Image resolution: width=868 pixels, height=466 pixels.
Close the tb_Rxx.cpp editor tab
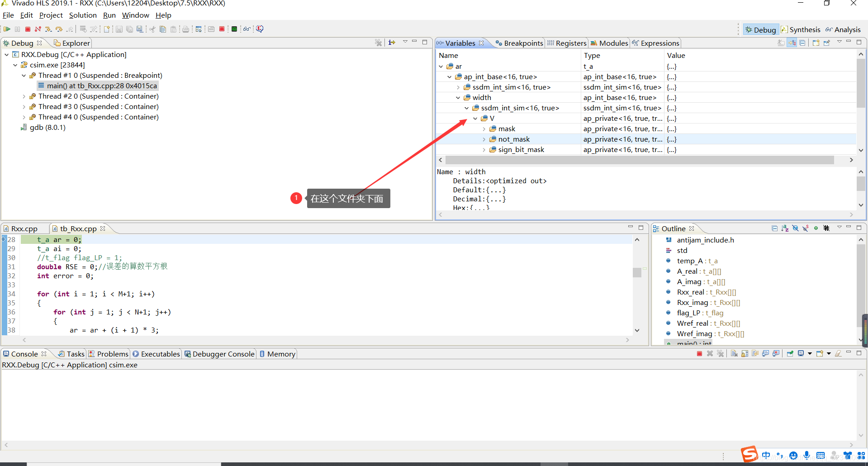pyautogui.click(x=103, y=228)
